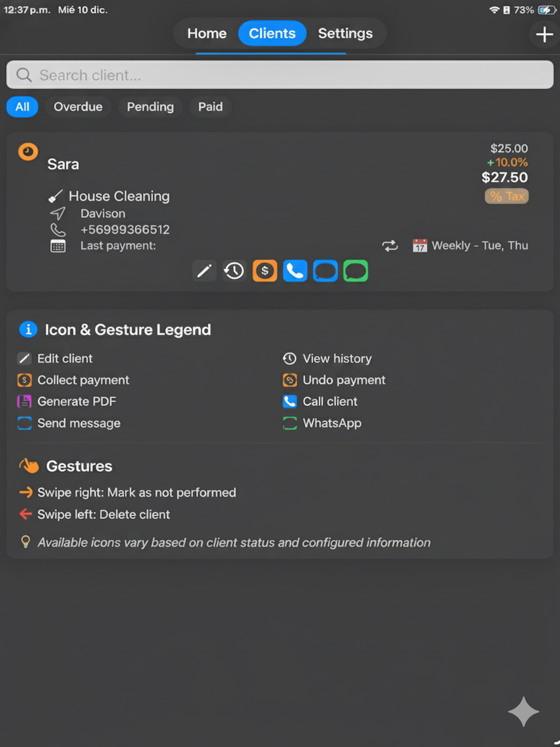Viewport: 560px width, 747px height.
Task: Open the Settings tab
Action: click(345, 33)
